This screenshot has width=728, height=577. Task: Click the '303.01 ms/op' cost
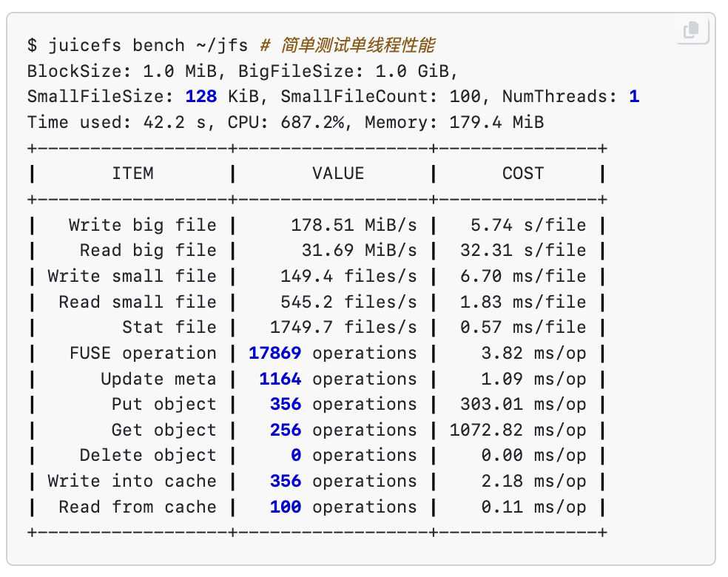point(523,405)
